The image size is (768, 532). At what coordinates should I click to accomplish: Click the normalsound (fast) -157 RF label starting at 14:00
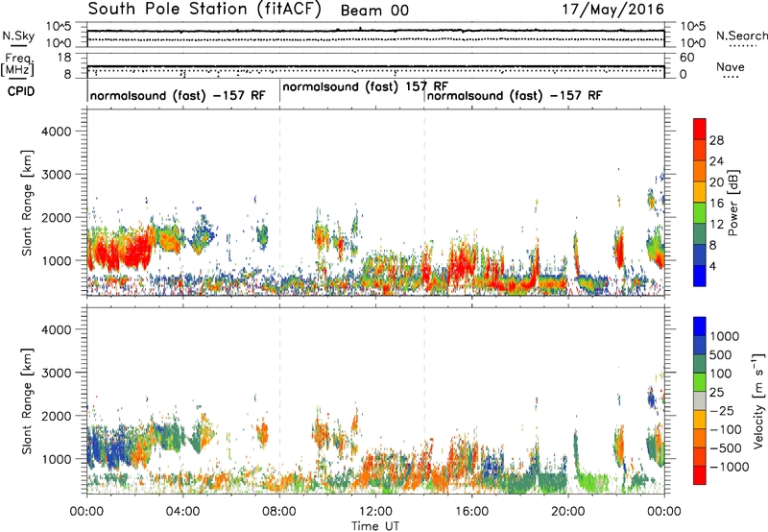point(515,95)
